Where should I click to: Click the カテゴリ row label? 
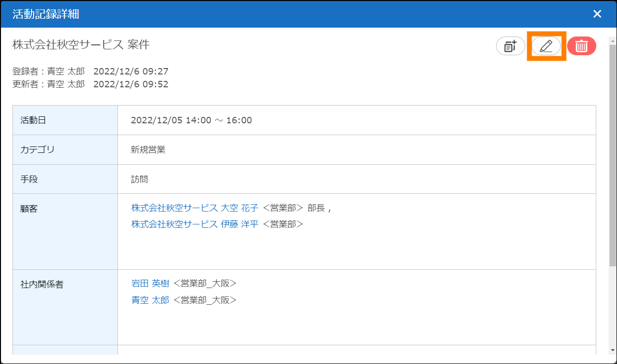37,150
